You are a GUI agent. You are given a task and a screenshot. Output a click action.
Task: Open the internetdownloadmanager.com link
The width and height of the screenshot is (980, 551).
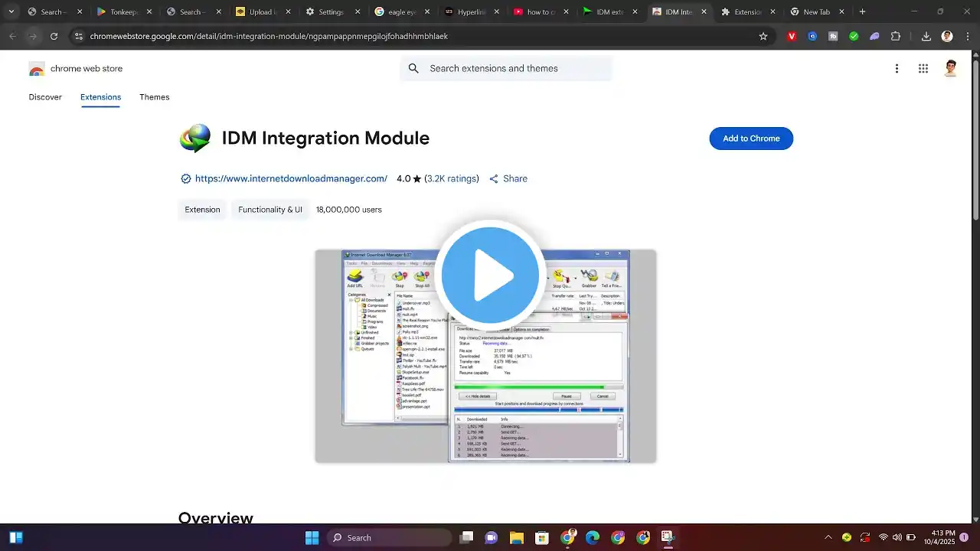coord(291,178)
